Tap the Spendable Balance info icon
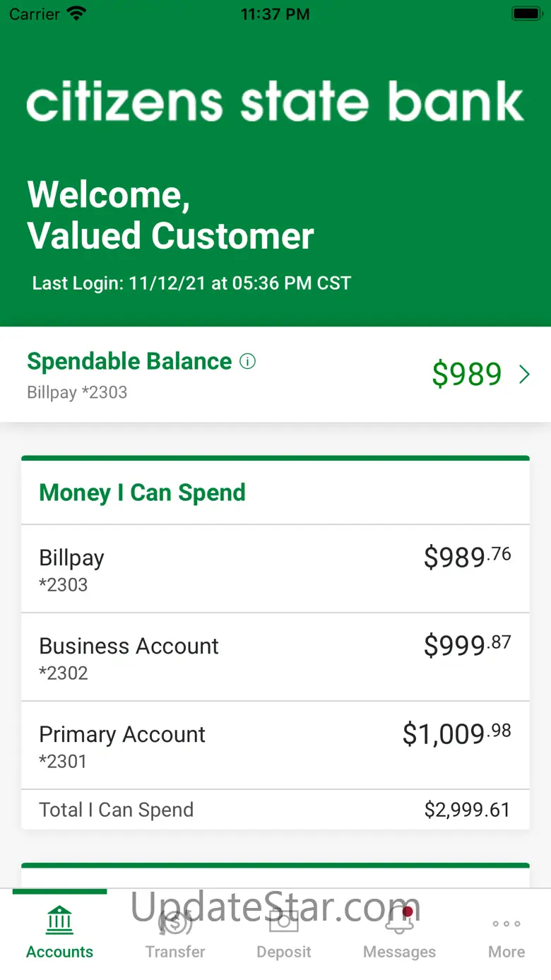This screenshot has height=980, width=551. pyautogui.click(x=247, y=362)
